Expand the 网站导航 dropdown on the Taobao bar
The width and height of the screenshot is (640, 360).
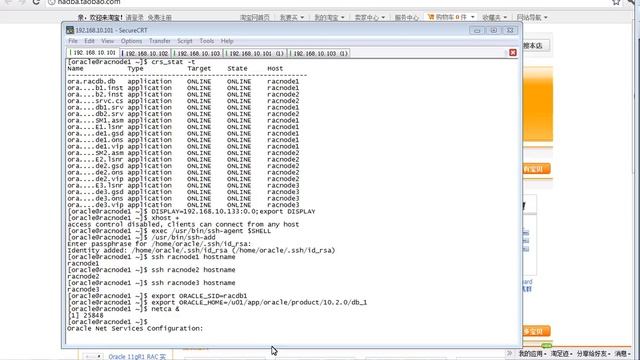[x=532, y=18]
